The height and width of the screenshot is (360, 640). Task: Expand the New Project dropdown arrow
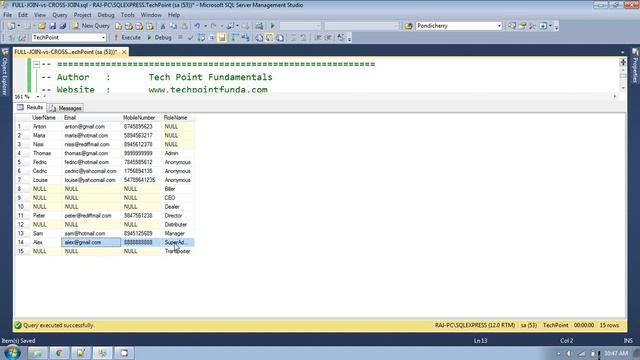(19, 26)
